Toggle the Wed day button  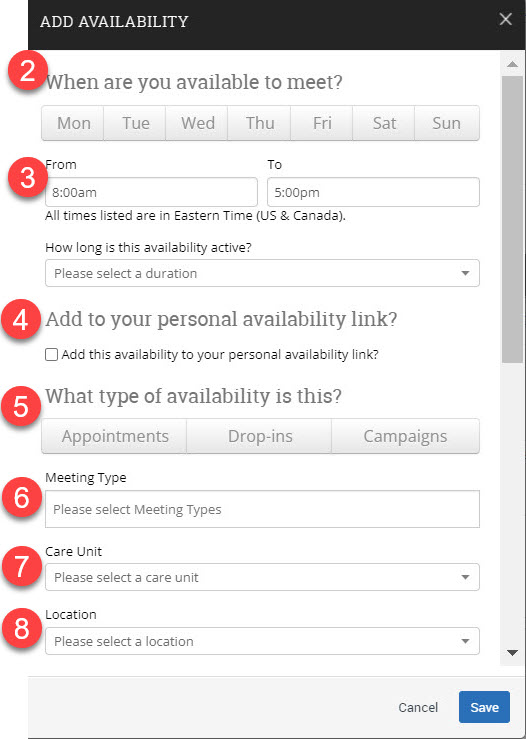(x=197, y=123)
